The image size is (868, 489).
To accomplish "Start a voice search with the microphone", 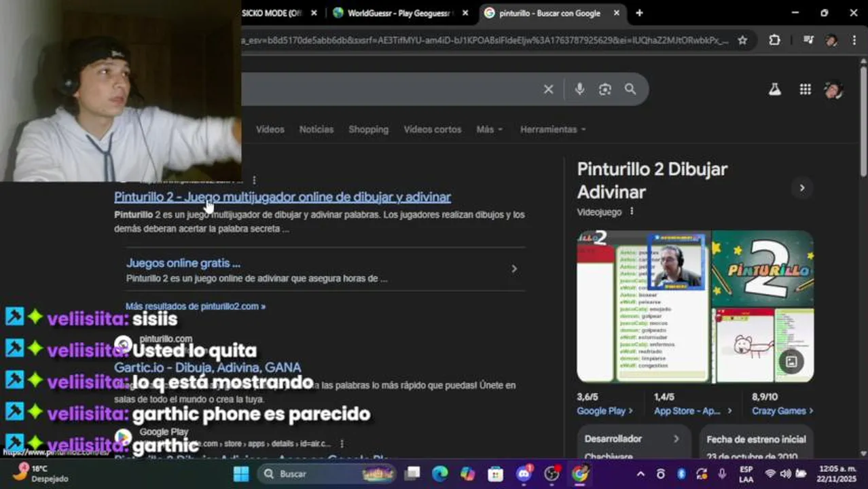I will coord(579,89).
